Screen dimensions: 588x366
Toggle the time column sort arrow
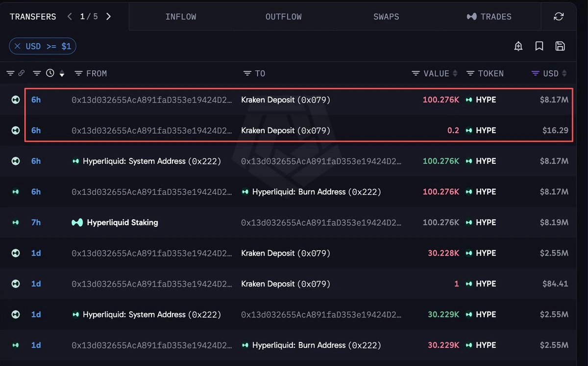(x=62, y=74)
